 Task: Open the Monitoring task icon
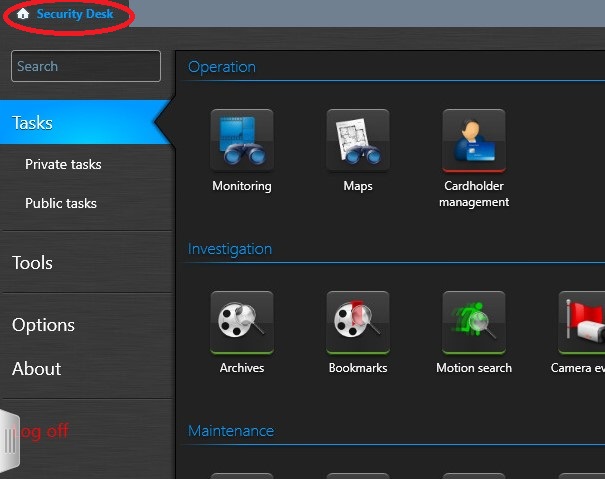point(241,141)
